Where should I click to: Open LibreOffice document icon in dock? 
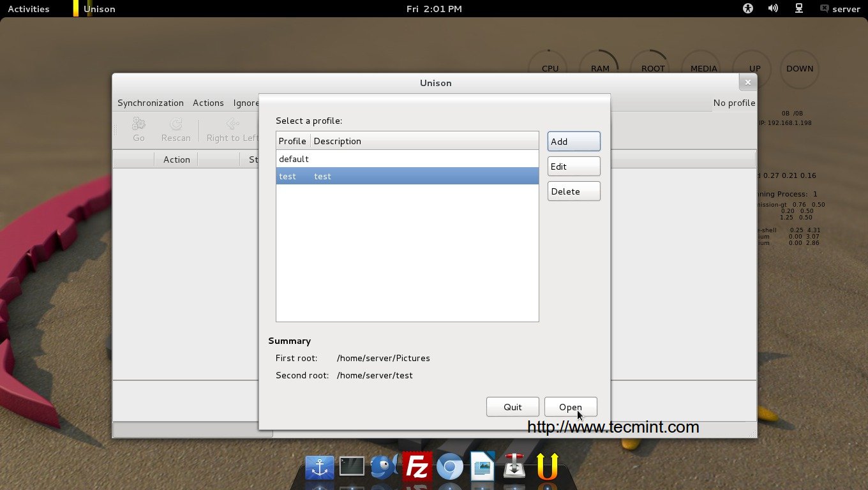coord(483,467)
